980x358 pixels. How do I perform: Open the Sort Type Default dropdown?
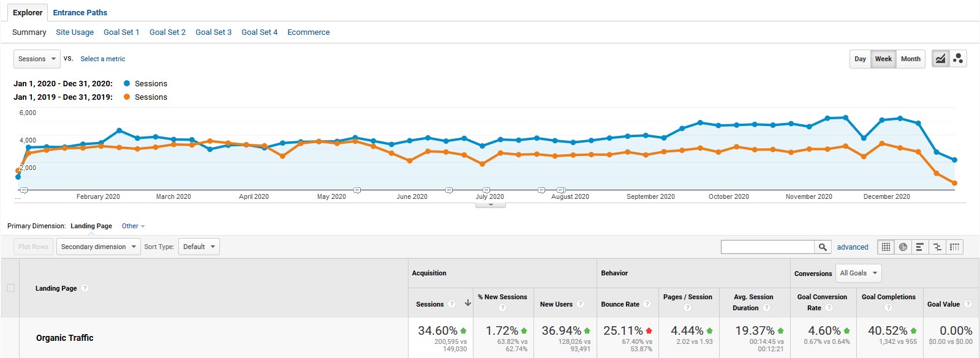[x=198, y=247]
